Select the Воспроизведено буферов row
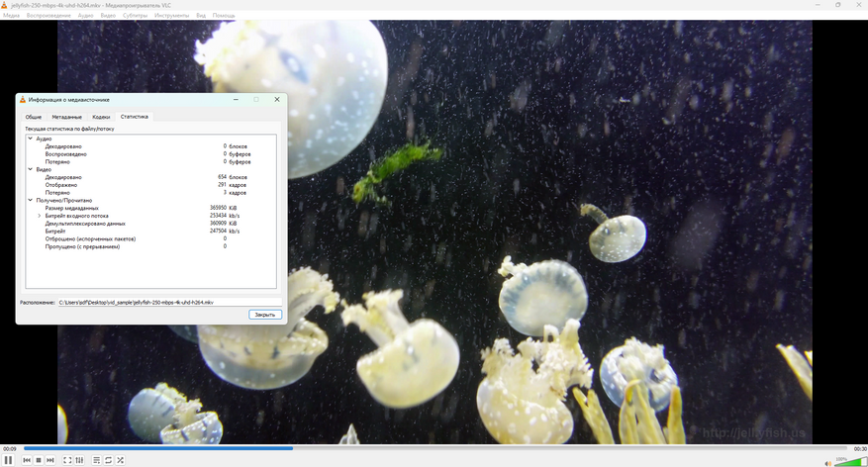868x467 pixels. pos(150,154)
